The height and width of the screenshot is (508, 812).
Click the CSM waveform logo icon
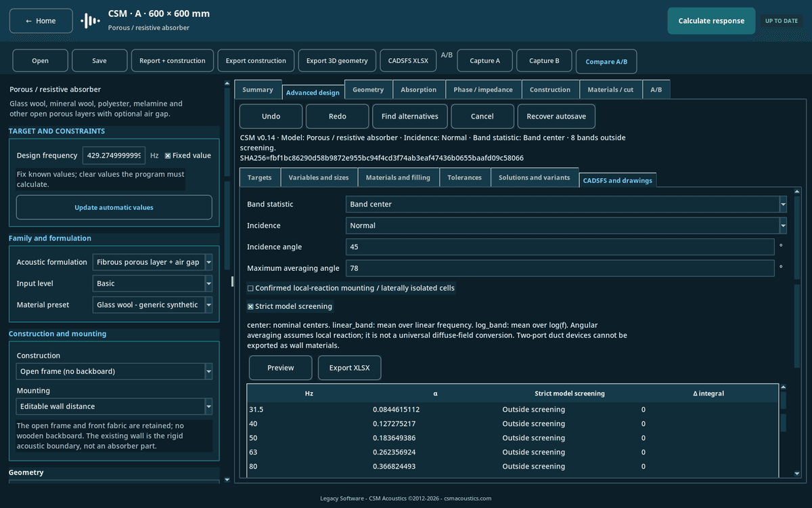coord(90,21)
